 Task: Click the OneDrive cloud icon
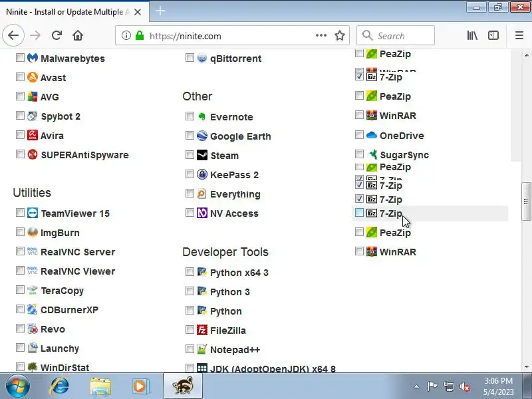[372, 135]
